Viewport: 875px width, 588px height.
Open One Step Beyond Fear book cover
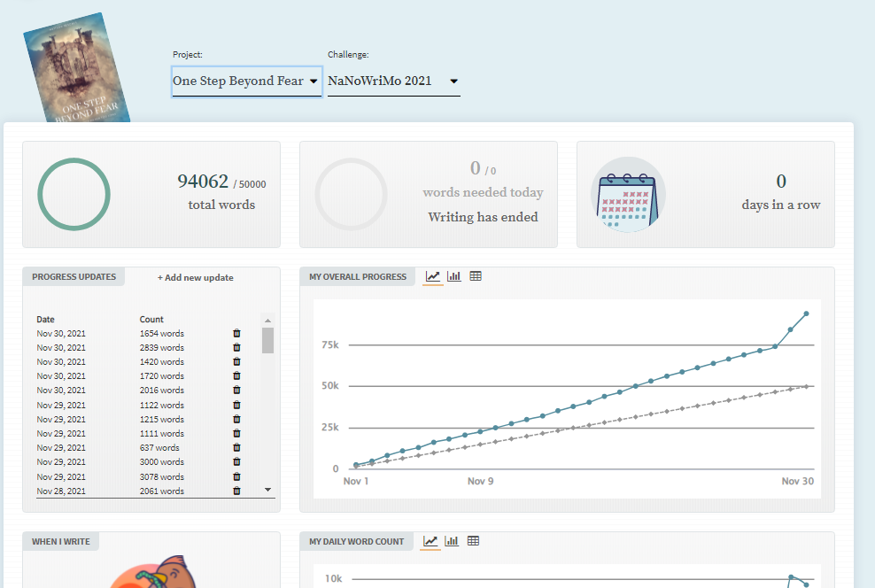(x=77, y=69)
